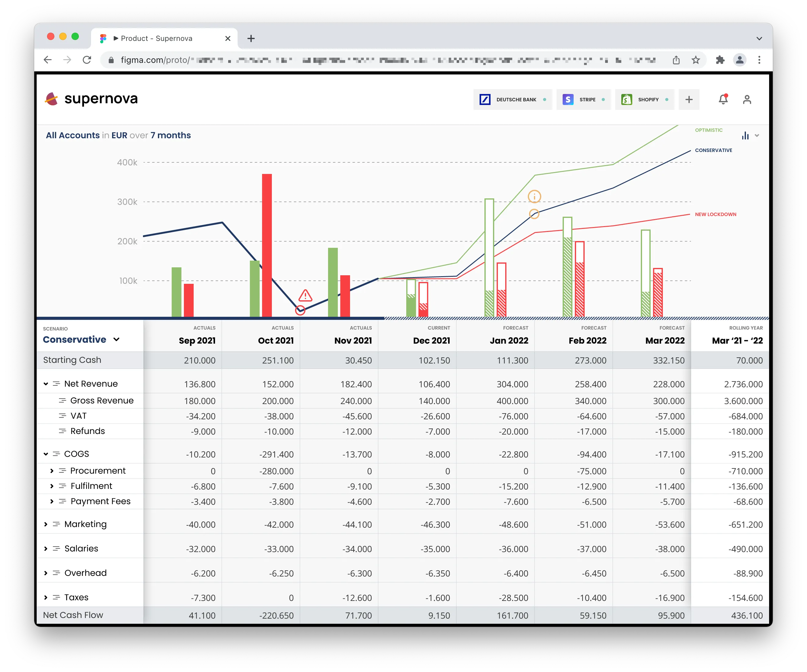Click the browser share icon
The height and width of the screenshot is (672, 807).
pyautogui.click(x=676, y=60)
